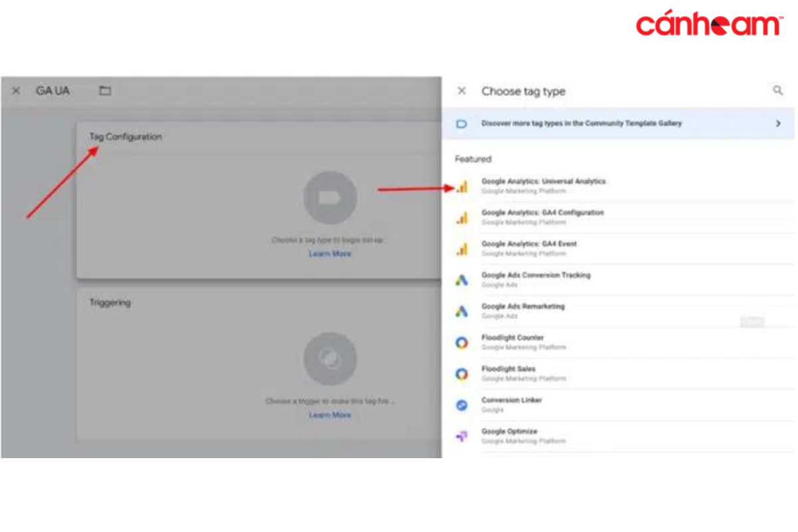Screen dimensions: 798x532
Task: Click the Floodlight Counter ring icon
Action: tap(462, 342)
